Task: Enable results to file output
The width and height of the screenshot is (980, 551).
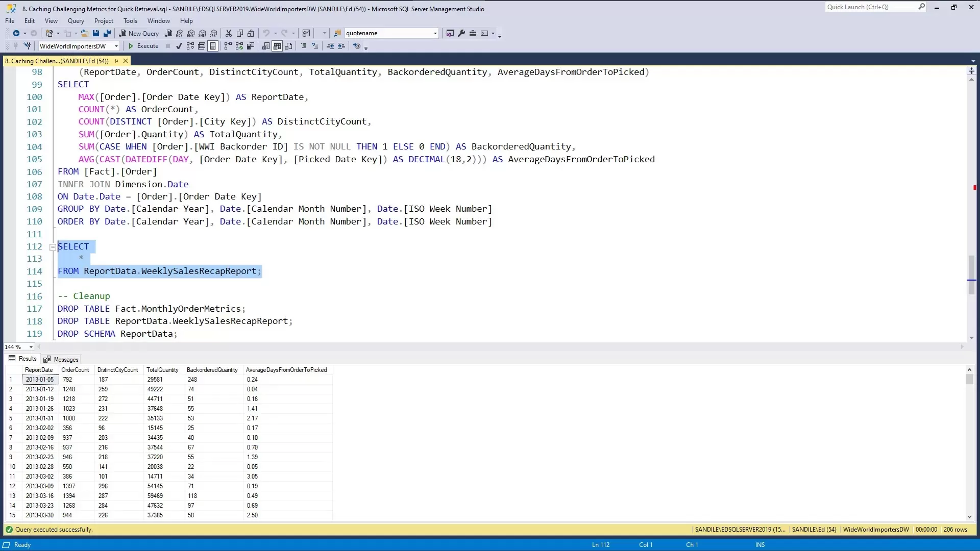Action: [289, 46]
